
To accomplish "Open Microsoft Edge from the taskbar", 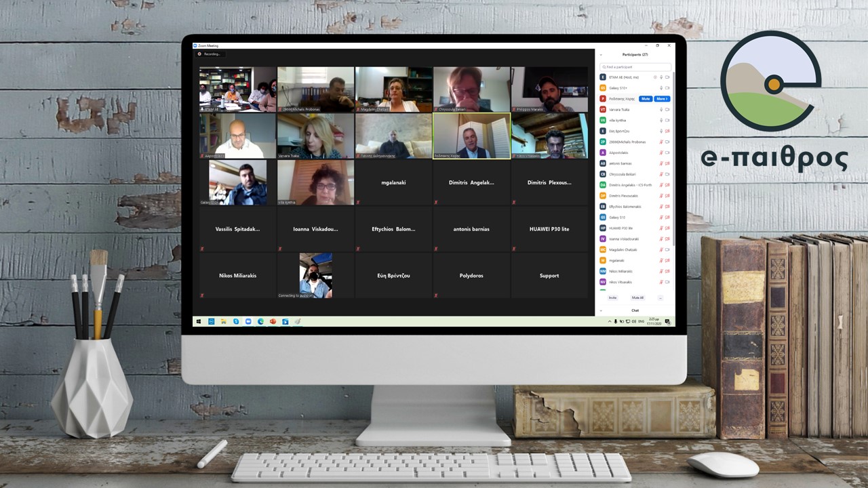I will (260, 321).
